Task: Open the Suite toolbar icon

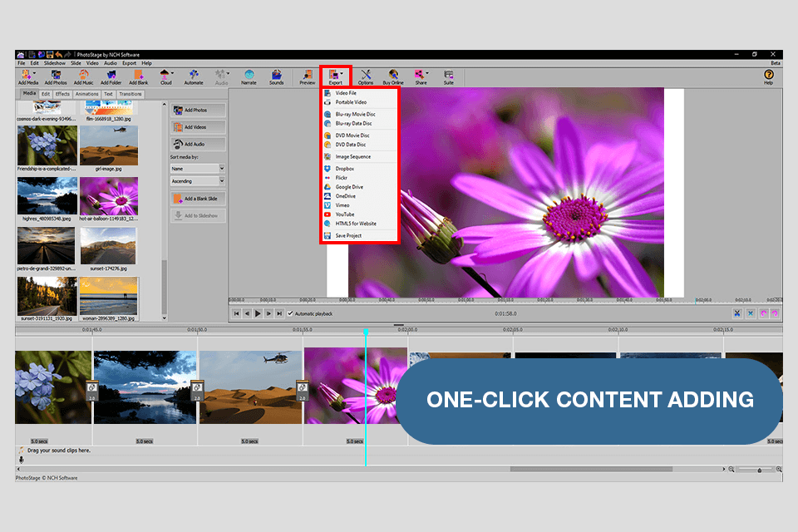Action: point(448,76)
